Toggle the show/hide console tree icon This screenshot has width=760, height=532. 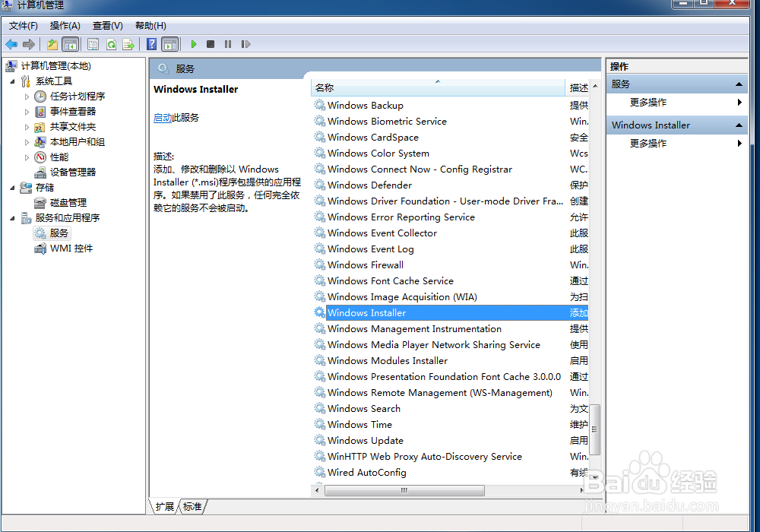pyautogui.click(x=71, y=45)
